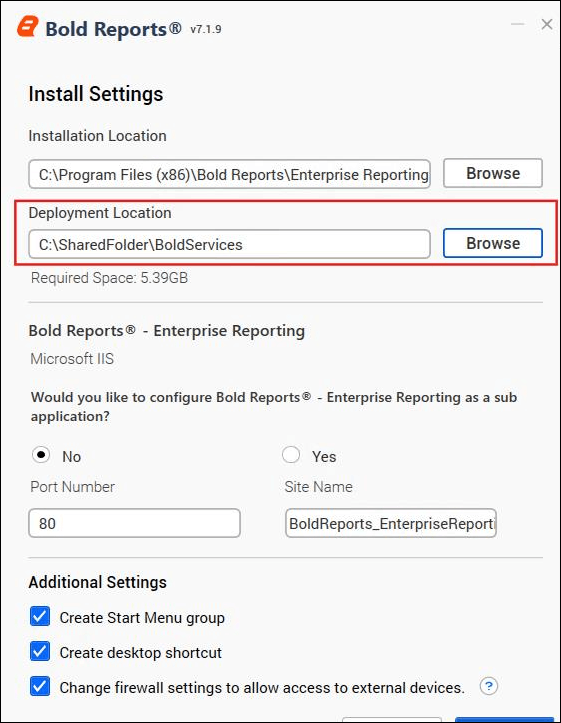The width and height of the screenshot is (561, 723).
Task: Focus the Port Number field showing 80
Action: [x=135, y=523]
